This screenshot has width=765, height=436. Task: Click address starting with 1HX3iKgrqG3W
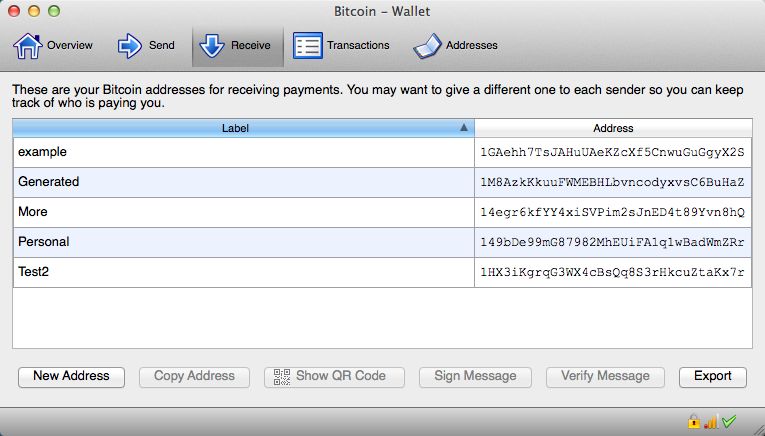tap(612, 273)
